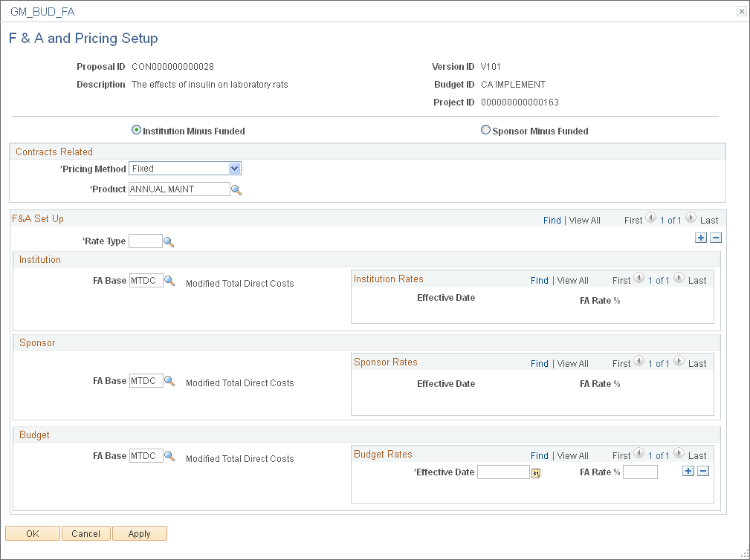The image size is (750, 560).
Task: Open the Rate Type lookup magnifier
Action: tap(169, 242)
